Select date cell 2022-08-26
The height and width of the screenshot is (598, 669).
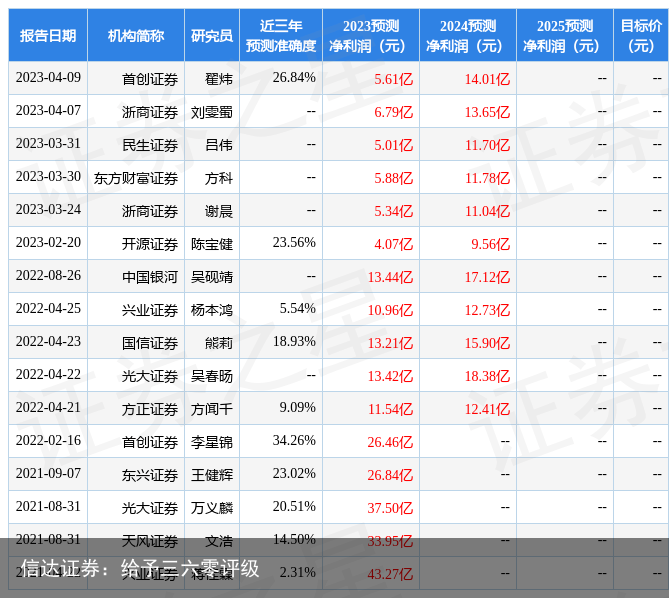(x=48, y=276)
